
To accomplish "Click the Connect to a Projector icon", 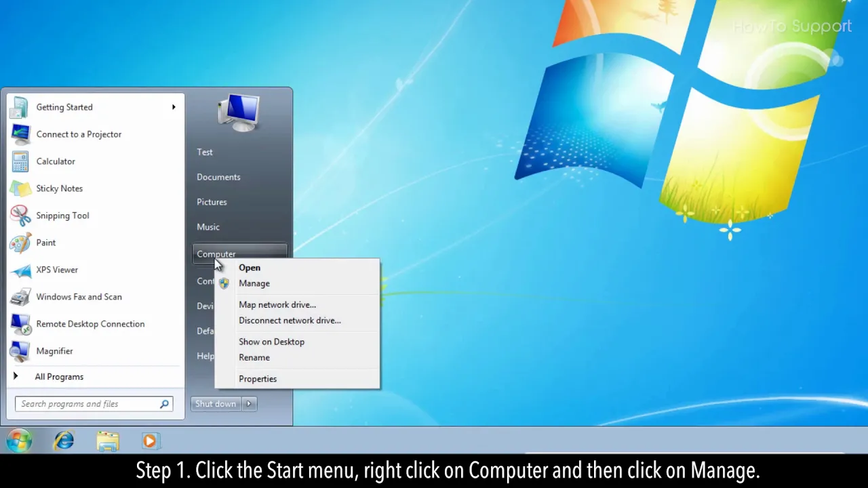I will (x=20, y=134).
